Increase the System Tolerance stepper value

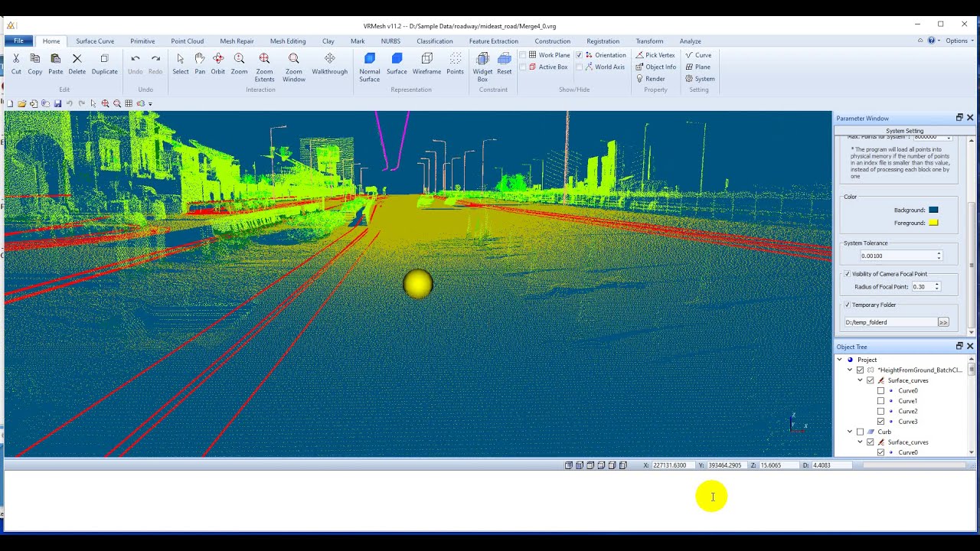(939, 253)
